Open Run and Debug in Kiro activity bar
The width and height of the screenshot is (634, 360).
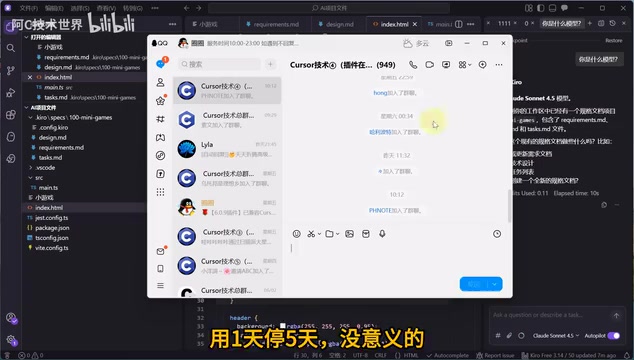click(11, 93)
